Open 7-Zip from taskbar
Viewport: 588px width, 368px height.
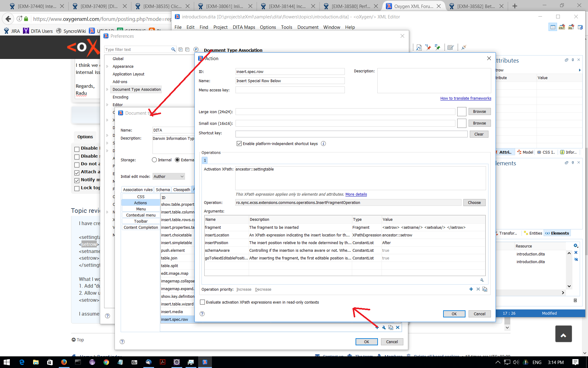(x=134, y=362)
